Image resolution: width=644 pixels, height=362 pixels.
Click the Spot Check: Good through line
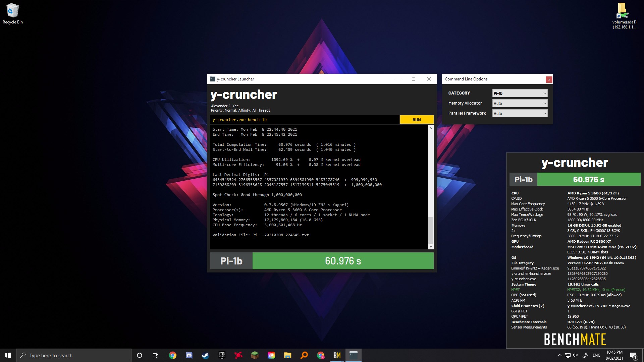(x=257, y=195)
